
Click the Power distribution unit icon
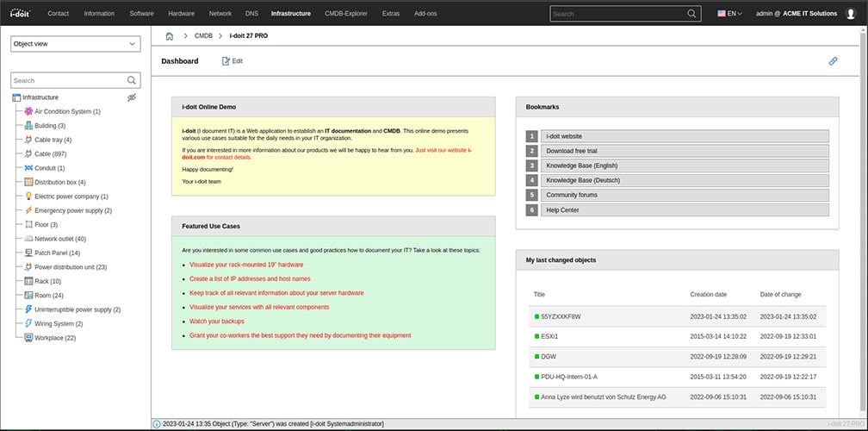(x=28, y=267)
